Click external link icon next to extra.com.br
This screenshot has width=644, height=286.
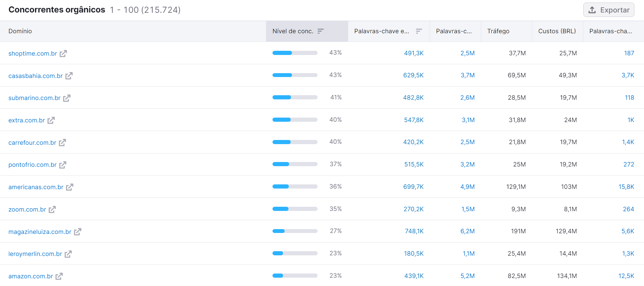coord(51,120)
